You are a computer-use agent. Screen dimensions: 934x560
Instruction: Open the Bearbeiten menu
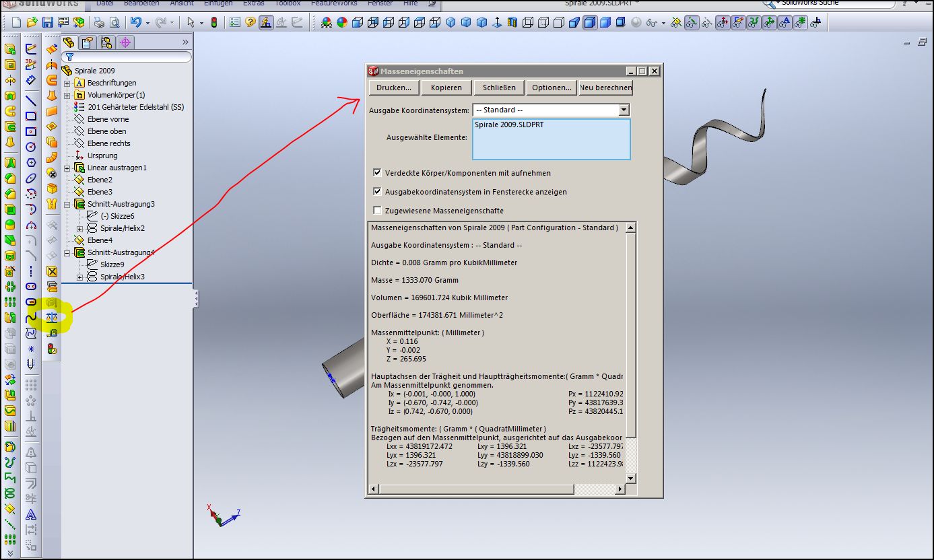pos(141,3)
